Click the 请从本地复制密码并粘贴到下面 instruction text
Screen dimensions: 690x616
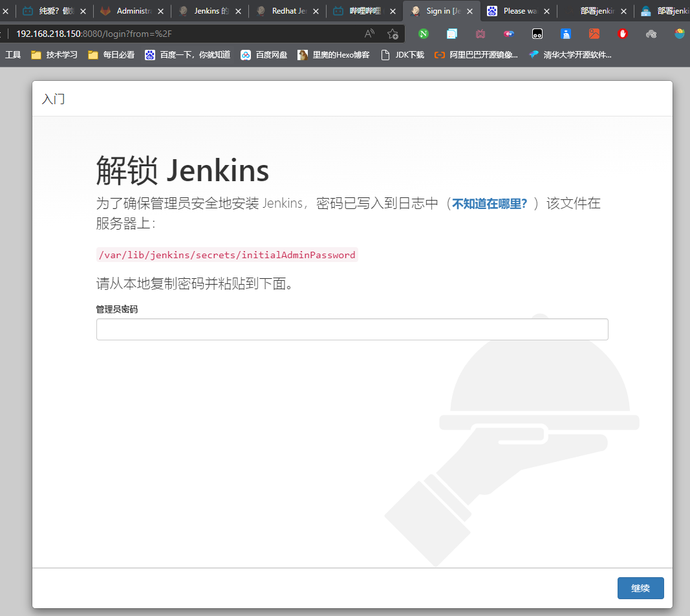click(x=195, y=283)
